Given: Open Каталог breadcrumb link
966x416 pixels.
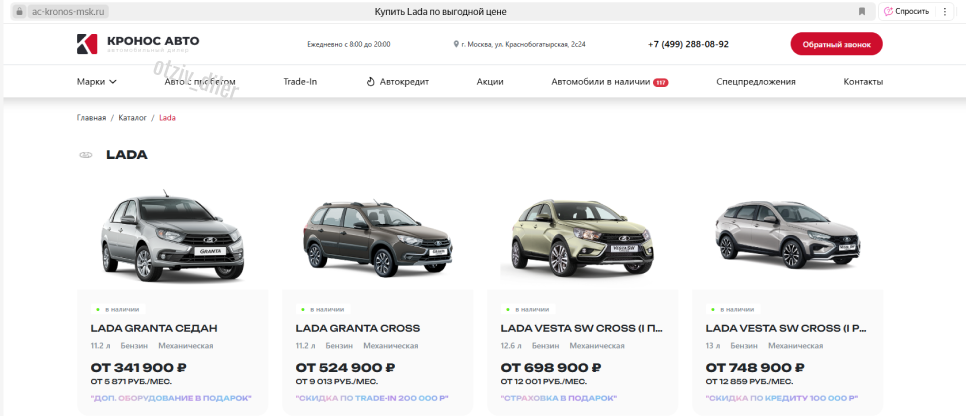Looking at the screenshot, I should tap(132, 117).
